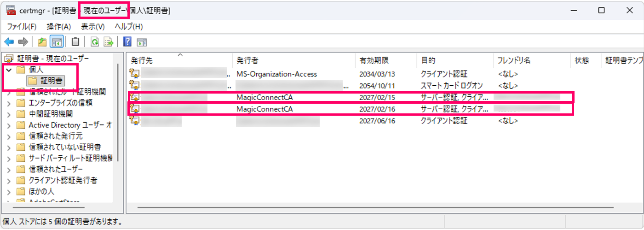Click folder icon next to 中間証明機関
Viewport: 644px width, 230px height.
click(x=20, y=114)
